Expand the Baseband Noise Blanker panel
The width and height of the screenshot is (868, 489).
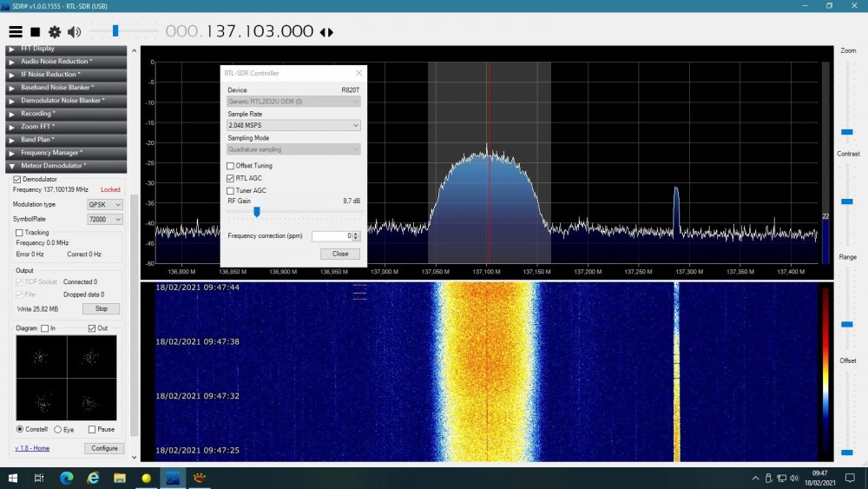coord(66,88)
